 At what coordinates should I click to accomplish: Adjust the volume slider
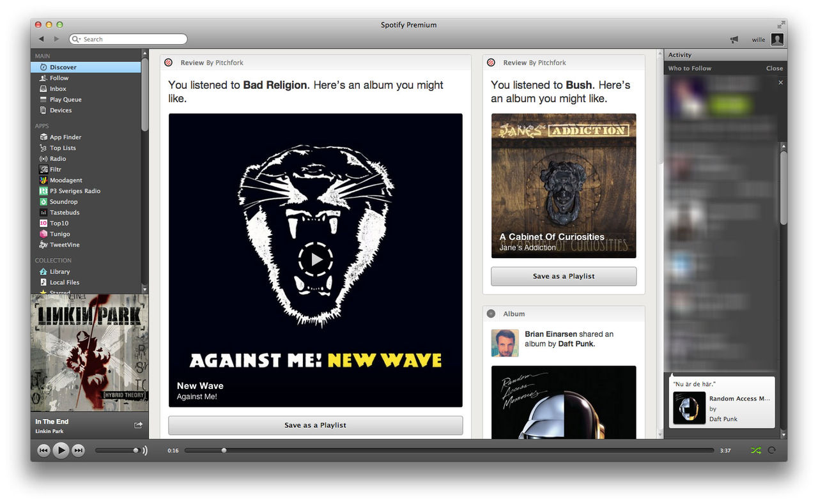(118, 450)
